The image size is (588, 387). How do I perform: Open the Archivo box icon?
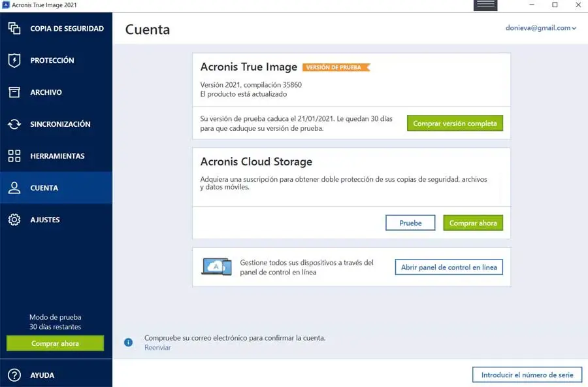point(14,92)
